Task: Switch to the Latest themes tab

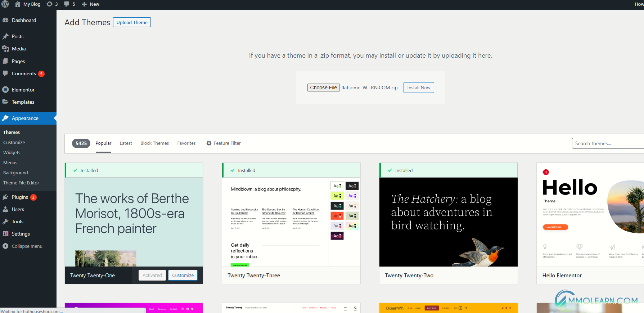Action: 126,143
